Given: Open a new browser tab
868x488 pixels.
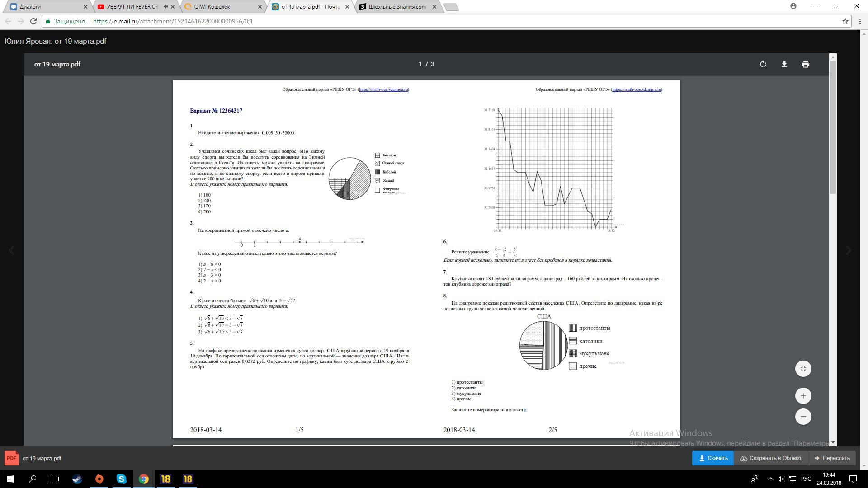Looking at the screenshot, I should (451, 7).
